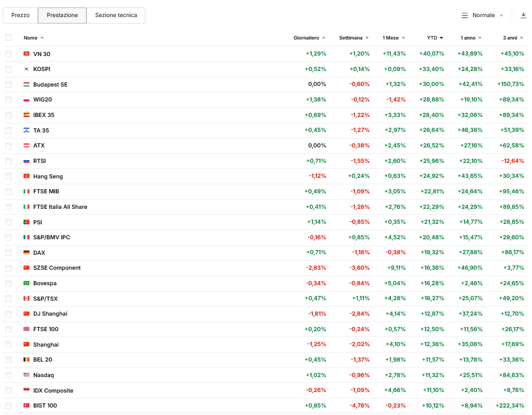
Task: Click the Turkey flag beside BIST 100
Action: tap(26, 406)
